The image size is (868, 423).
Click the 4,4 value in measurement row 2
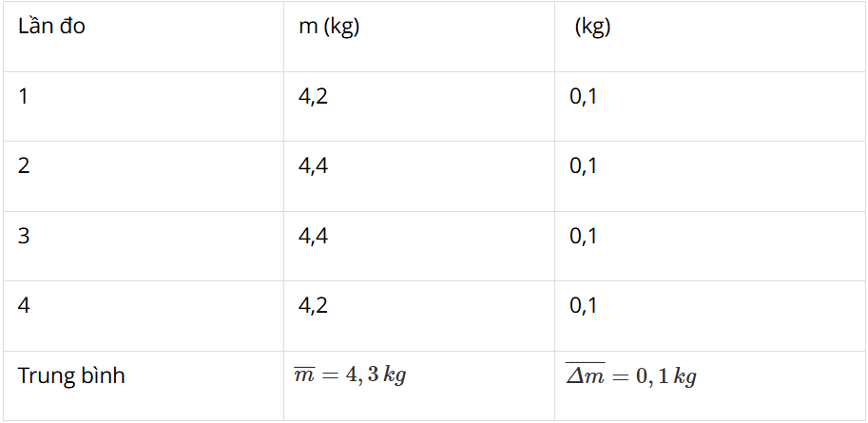[313, 166]
